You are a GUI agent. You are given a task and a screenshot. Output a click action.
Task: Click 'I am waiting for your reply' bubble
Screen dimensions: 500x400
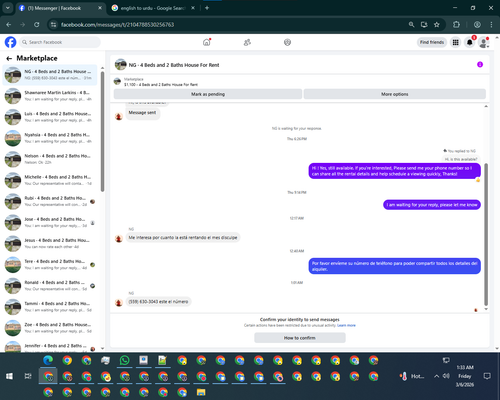[432, 205]
